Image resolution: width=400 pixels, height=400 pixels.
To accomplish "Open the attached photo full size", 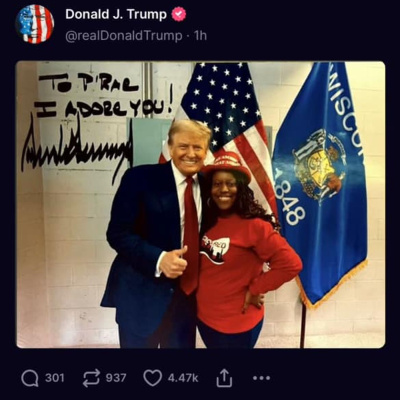I will pyautogui.click(x=201, y=205).
